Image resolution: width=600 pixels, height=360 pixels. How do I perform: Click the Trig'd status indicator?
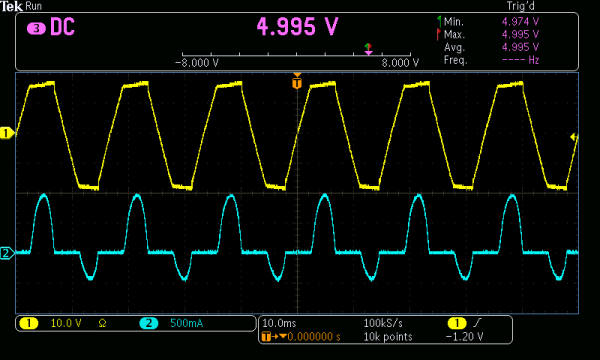[x=520, y=6]
